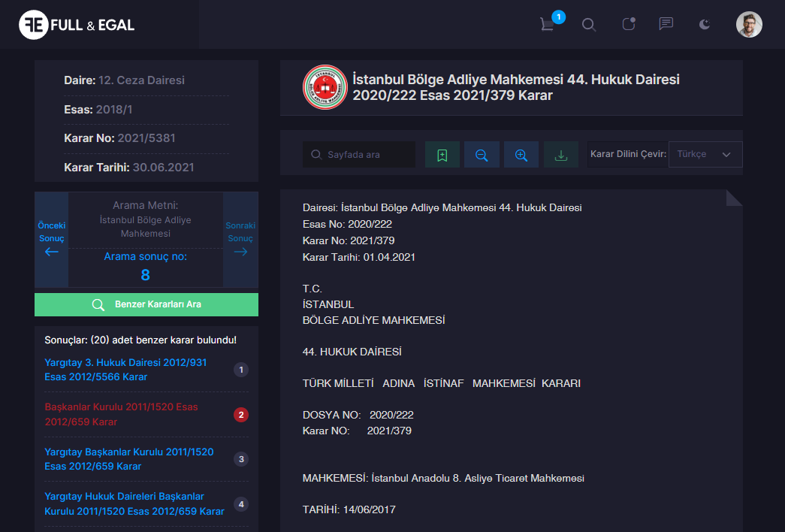Open the shopping cart icon
Screen dimensions: 785x532
548,24
